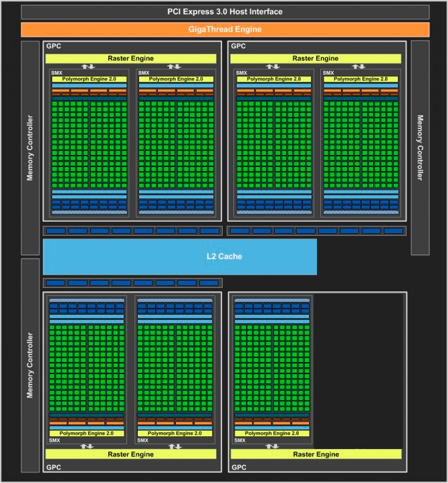Click the arrows below bottom-left GPC's first SMX
The width and height of the screenshot is (448, 483).
pyautogui.click(x=87, y=446)
